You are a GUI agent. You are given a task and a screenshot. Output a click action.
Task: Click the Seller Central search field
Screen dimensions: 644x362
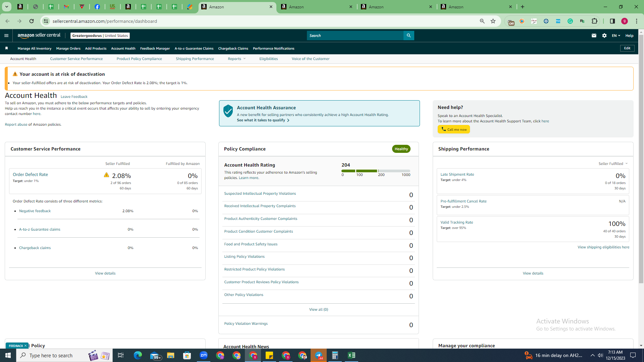(355, 36)
